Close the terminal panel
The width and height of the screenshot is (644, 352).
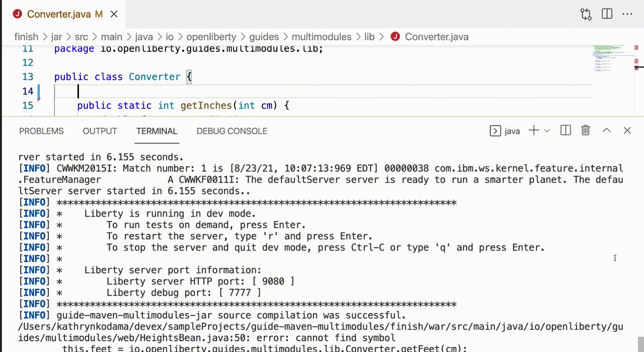tap(627, 131)
